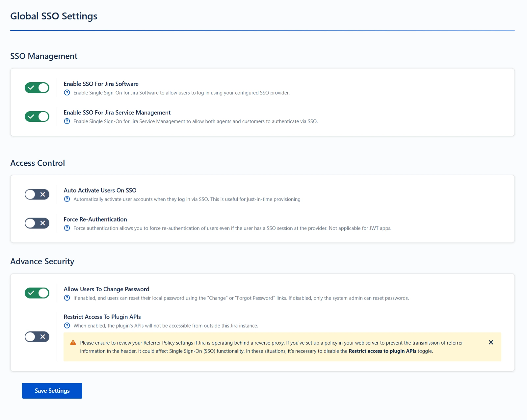This screenshot has width=527, height=420.
Task: Open help icon for Restrict Access To Plugin APIs
Action: click(x=67, y=326)
